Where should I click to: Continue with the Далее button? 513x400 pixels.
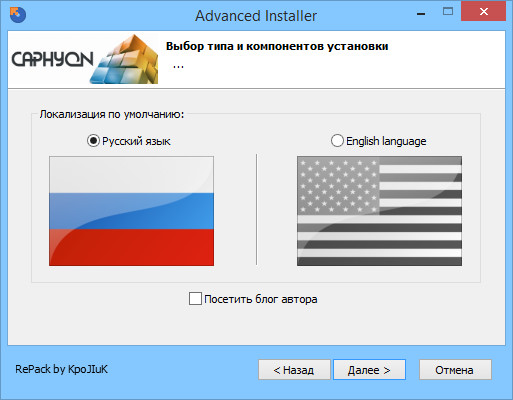pyautogui.click(x=369, y=370)
